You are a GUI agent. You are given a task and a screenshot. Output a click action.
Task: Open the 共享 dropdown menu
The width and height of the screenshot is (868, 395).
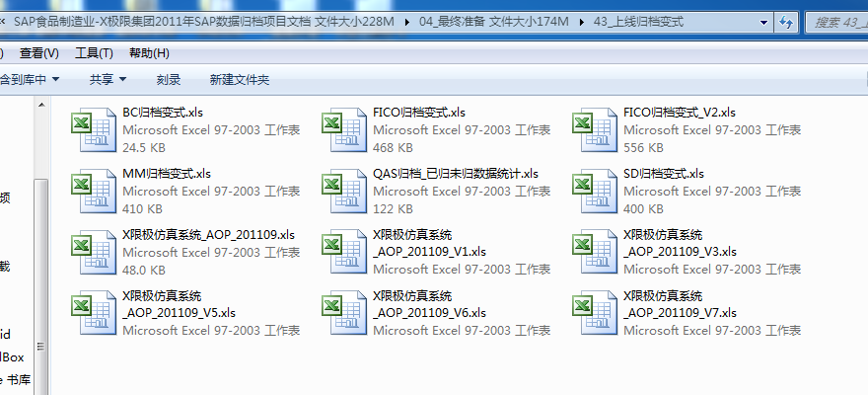coord(108,80)
